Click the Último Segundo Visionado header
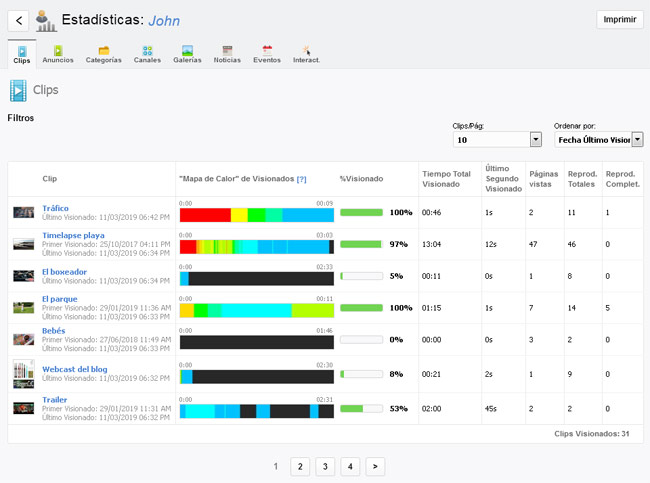The height and width of the screenshot is (483, 650). point(503,179)
